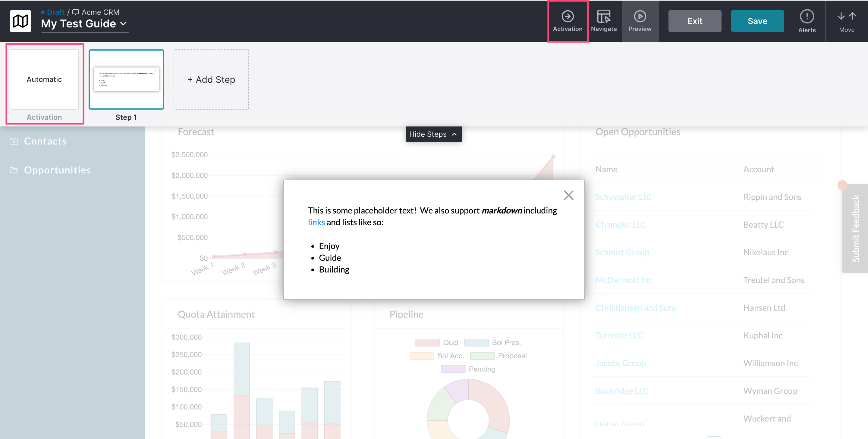Open the Champlin LLC opportunity
This screenshot has width=868, height=439.
pos(621,225)
